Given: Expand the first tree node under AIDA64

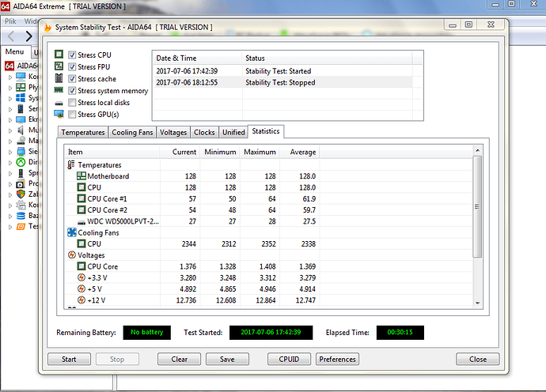Looking at the screenshot, I should click(10, 77).
